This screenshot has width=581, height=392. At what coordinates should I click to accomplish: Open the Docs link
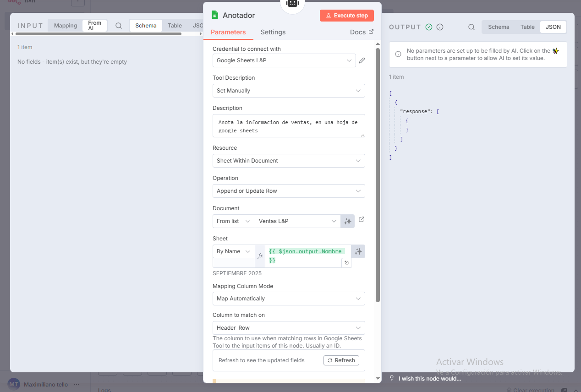(362, 32)
